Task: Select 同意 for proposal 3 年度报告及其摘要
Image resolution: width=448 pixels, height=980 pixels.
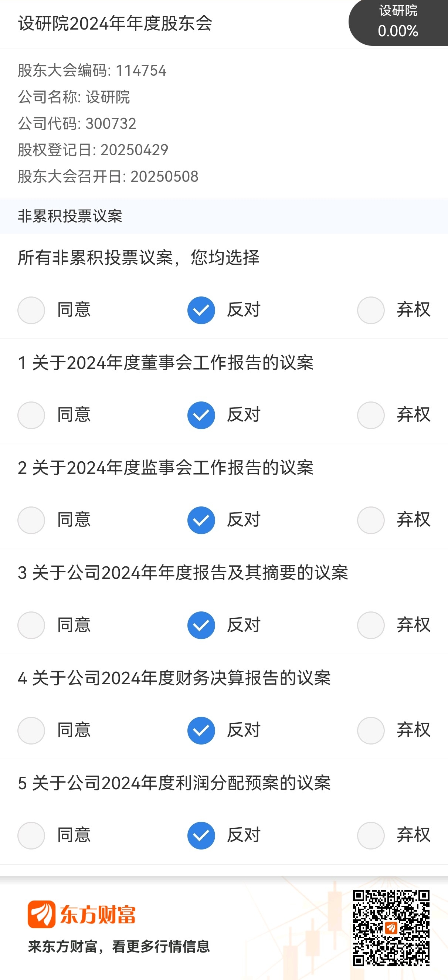Action: coord(31,625)
